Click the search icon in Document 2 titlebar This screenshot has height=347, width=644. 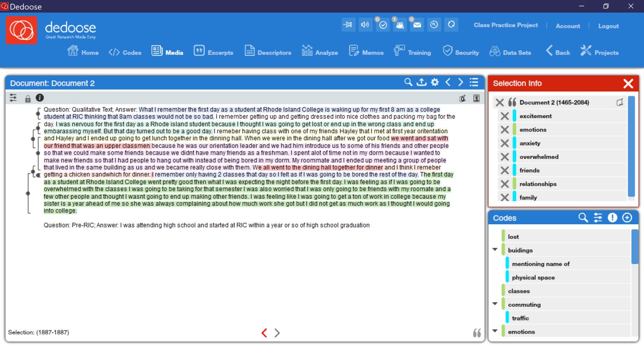(408, 82)
